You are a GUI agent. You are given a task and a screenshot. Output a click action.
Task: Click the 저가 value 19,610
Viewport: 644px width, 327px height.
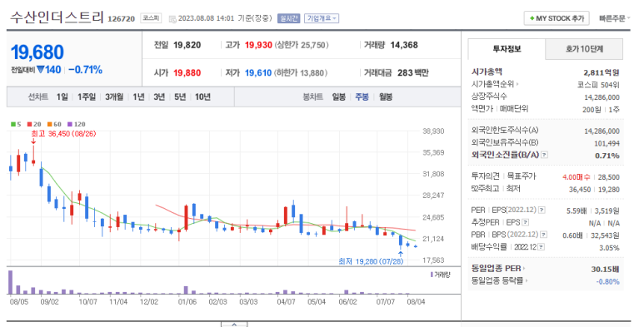(x=258, y=73)
